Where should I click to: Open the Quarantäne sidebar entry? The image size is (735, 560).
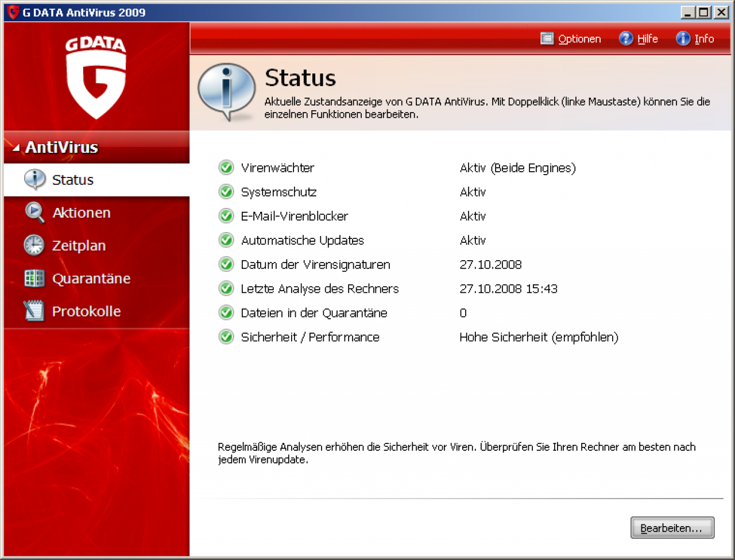point(96,279)
